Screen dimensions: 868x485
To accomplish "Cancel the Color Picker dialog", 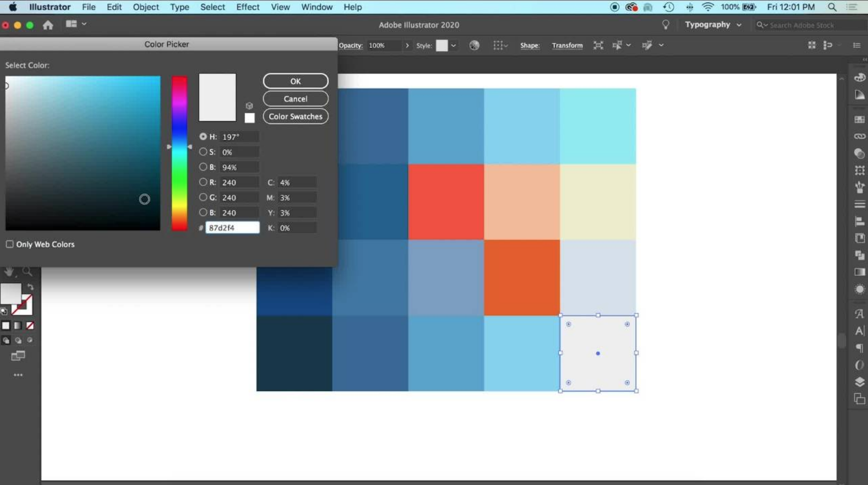I will (x=296, y=99).
